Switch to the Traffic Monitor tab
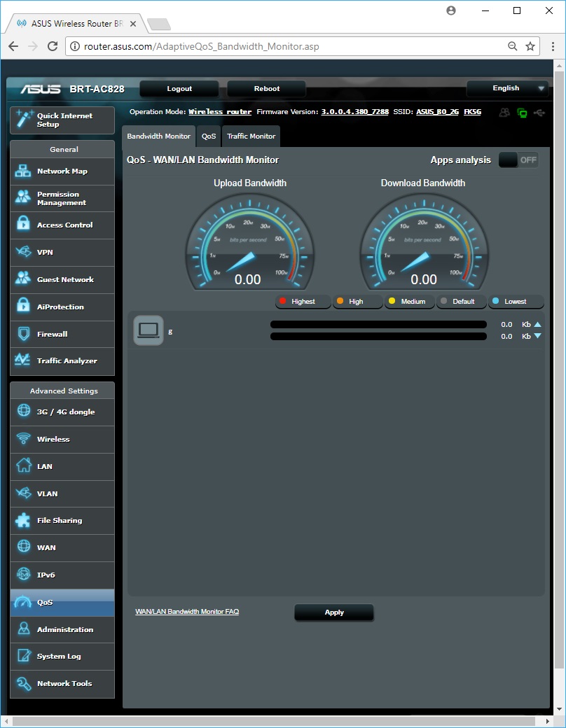566x728 pixels. coord(251,136)
